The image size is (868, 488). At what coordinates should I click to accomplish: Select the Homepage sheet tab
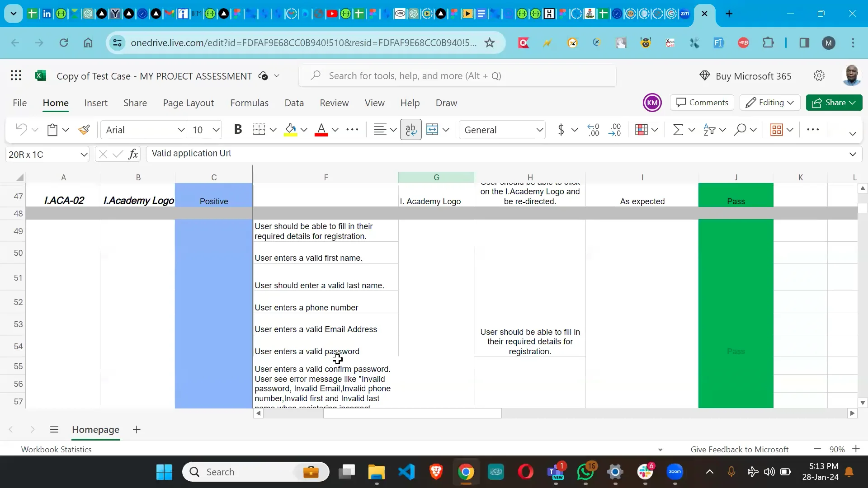95,429
